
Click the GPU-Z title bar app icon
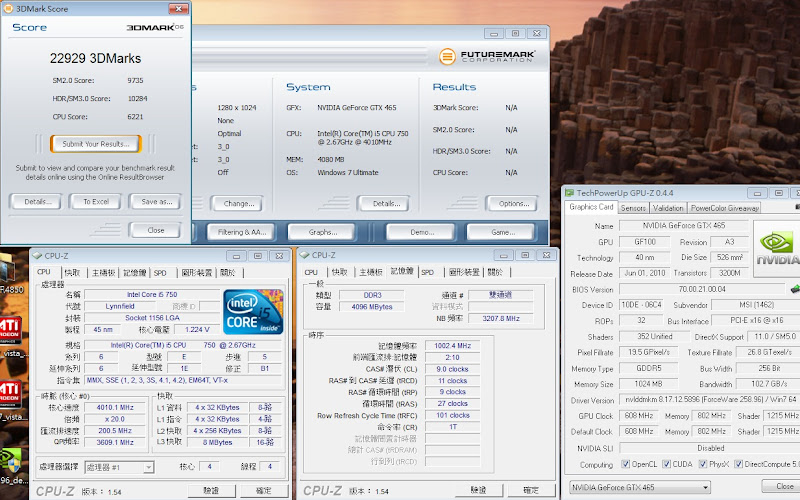tap(569, 193)
